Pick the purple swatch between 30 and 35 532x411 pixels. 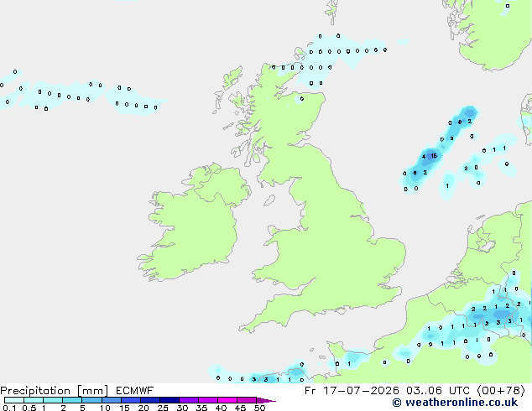(x=189, y=400)
